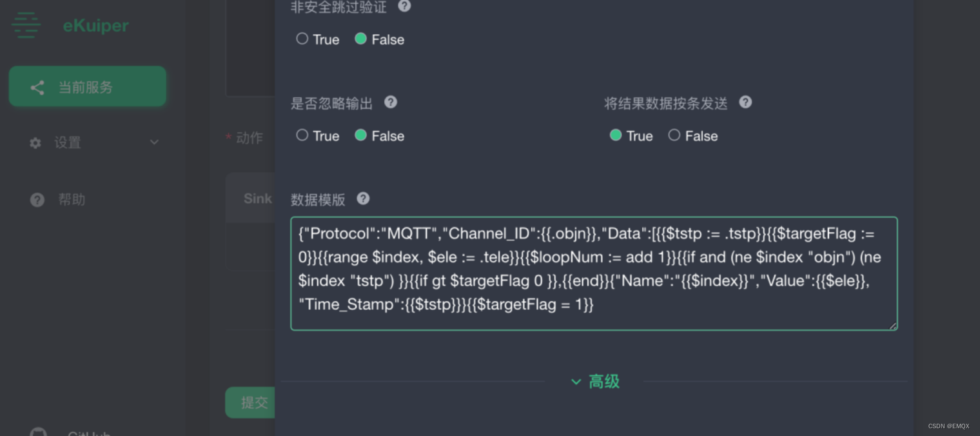Click the Sink panel label
Screen dimensions: 980x436
257,199
